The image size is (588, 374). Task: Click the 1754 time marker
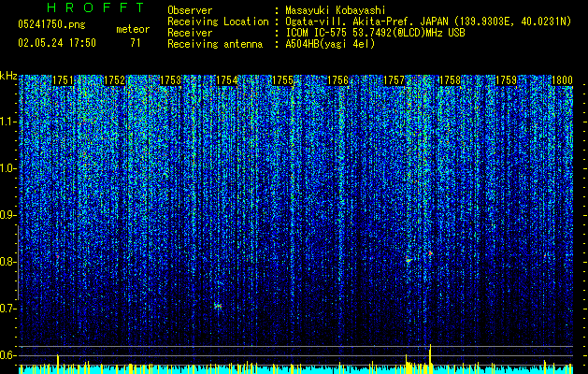tap(227, 80)
